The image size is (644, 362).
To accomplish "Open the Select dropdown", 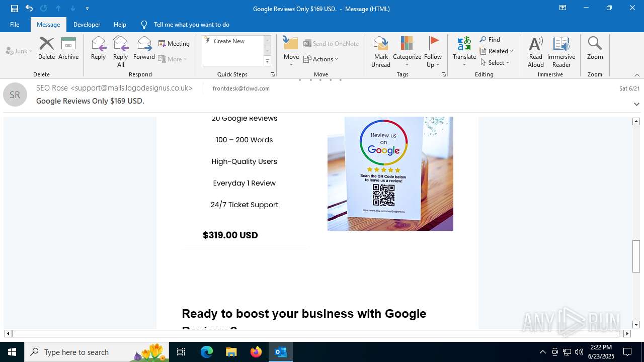I will pos(495,63).
